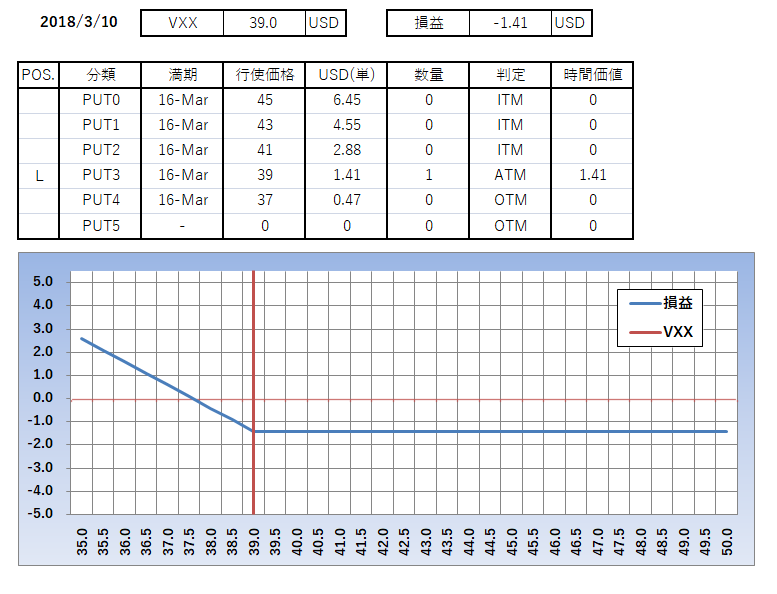Screen dimensions: 777x594
Task: Select strike price 37 cell
Action: click(265, 200)
